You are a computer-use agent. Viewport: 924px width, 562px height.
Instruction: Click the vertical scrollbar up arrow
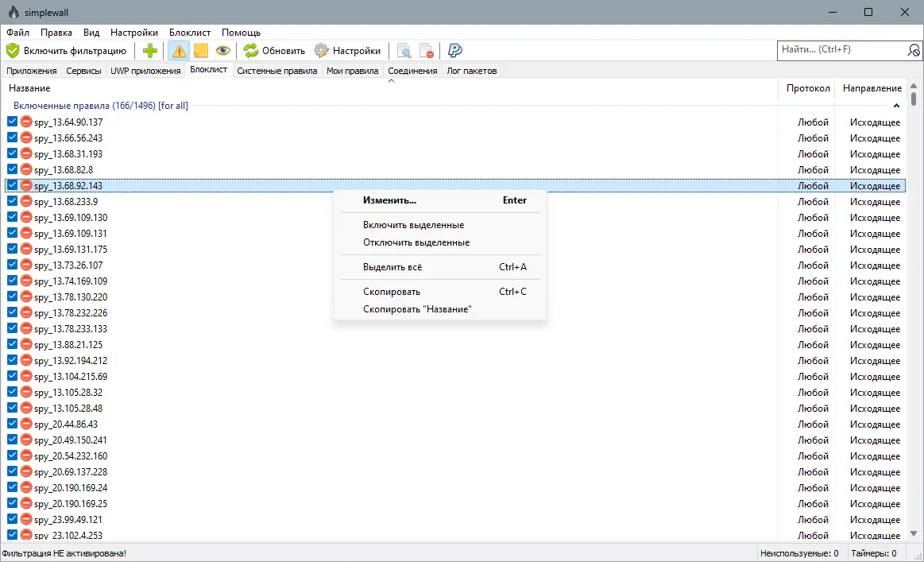(914, 86)
